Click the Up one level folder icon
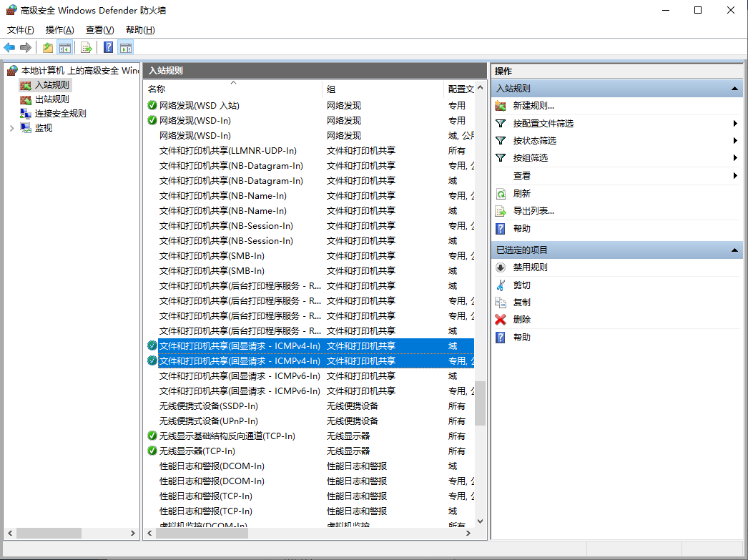This screenshot has height=560, width=748. tap(48, 47)
